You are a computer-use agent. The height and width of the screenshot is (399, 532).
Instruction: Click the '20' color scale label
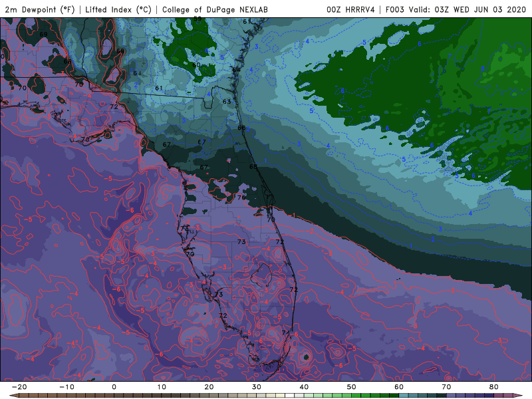coord(209,387)
